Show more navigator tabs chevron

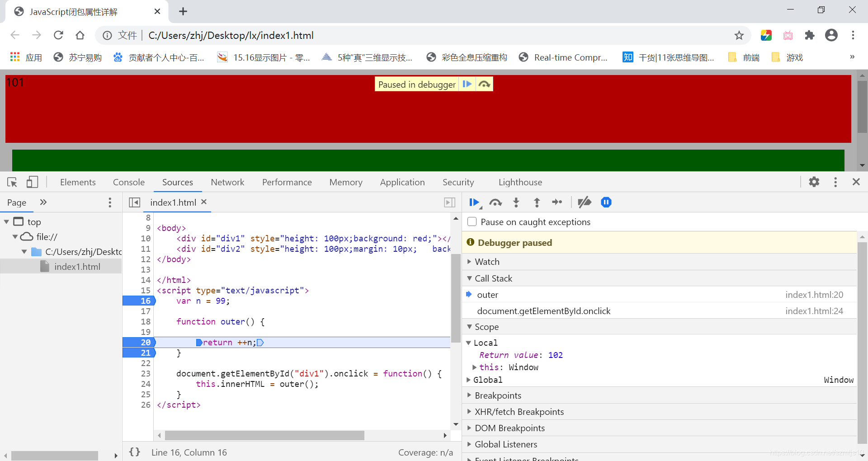click(43, 202)
